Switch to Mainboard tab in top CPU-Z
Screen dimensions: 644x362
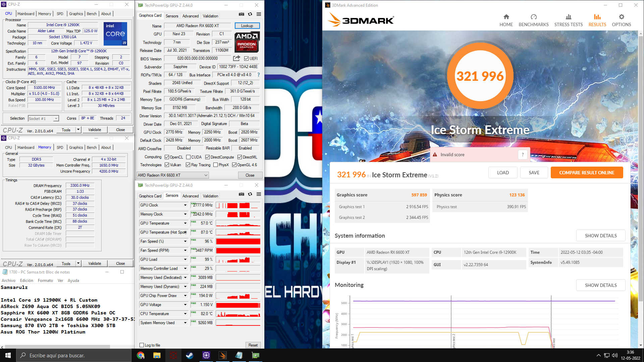point(26,13)
